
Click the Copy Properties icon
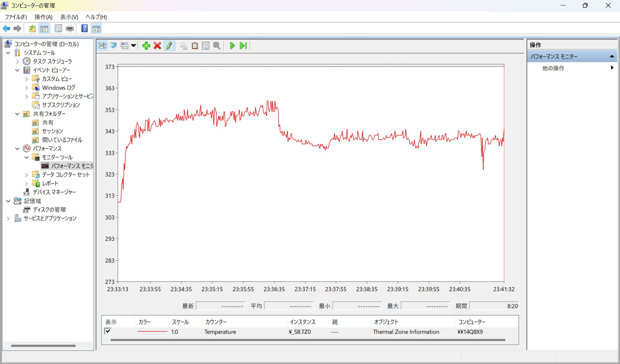[184, 46]
